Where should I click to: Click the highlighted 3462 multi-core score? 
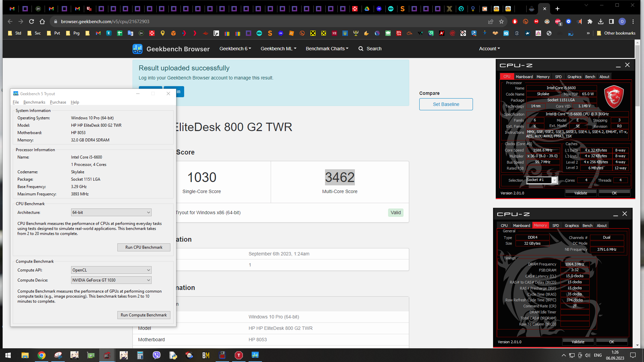click(x=340, y=177)
